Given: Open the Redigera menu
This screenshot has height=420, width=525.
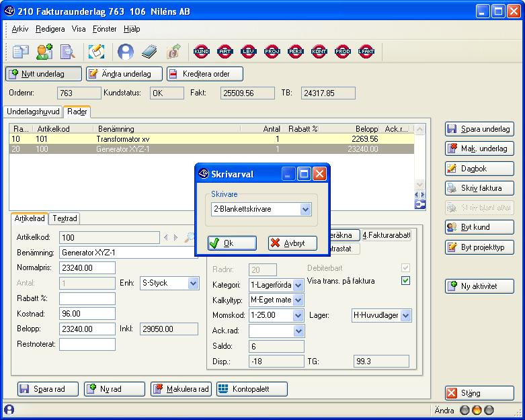Looking at the screenshot, I should pos(50,29).
